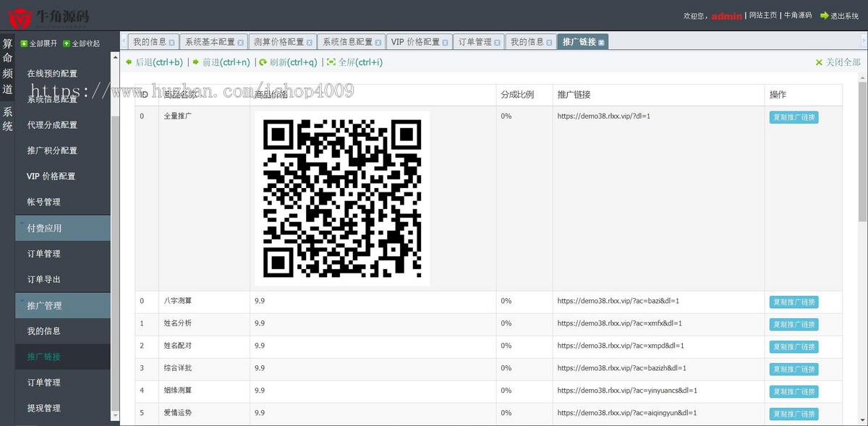Copy link for 姓名配对 row
Screen dimensions: 868x426
[x=793, y=347]
